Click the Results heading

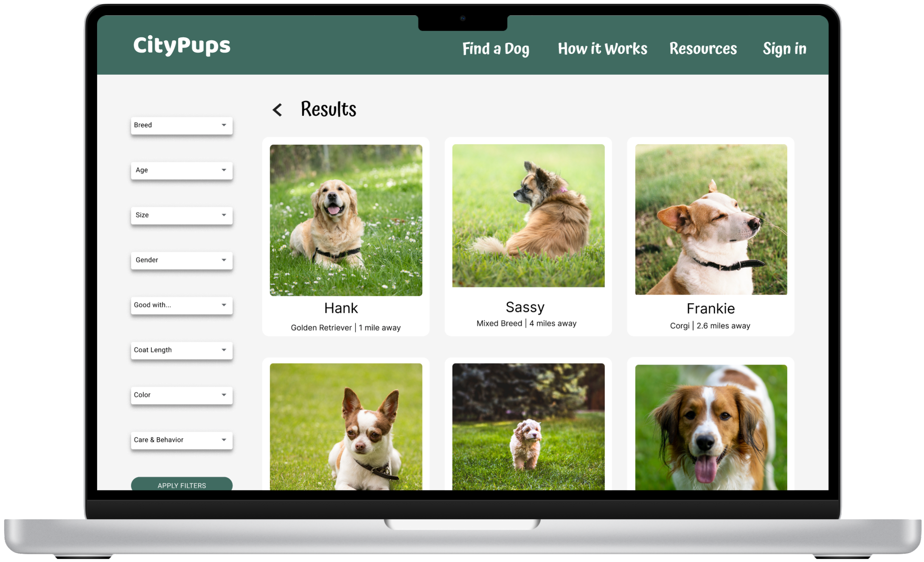[329, 110]
